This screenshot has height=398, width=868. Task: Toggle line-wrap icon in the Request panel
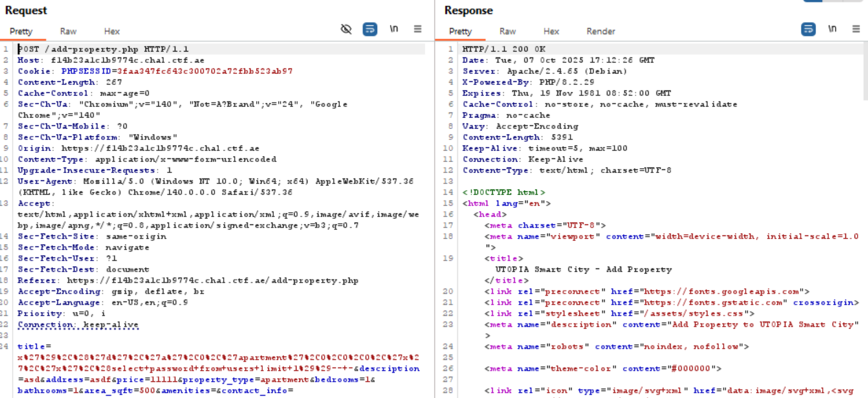(x=370, y=29)
